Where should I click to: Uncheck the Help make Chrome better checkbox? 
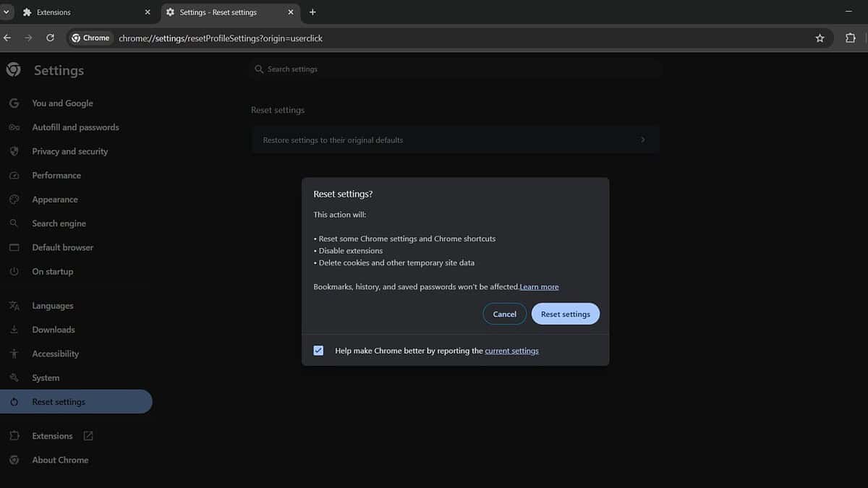[318, 351]
